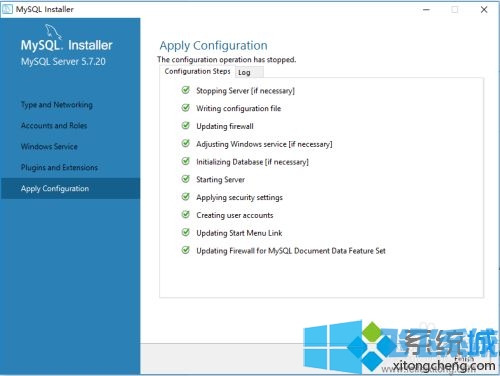Click the check icon for Adjusting Windows service
This screenshot has height=376, width=500.
click(186, 143)
